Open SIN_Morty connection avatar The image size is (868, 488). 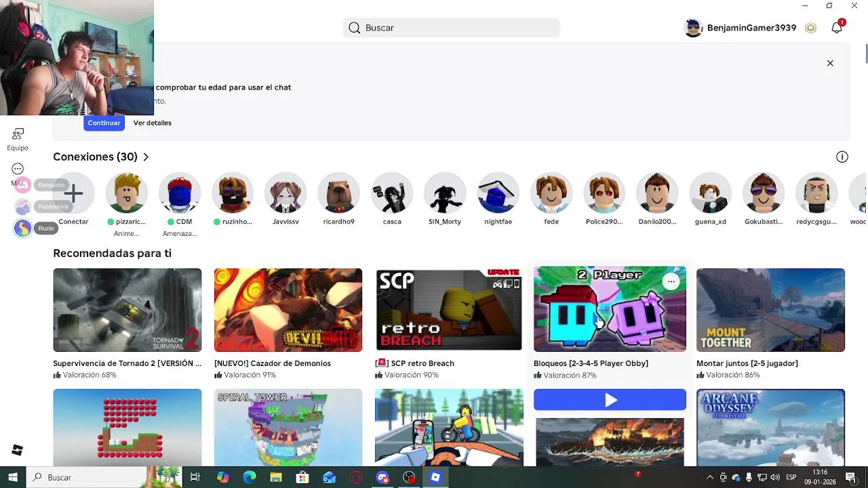[x=445, y=194]
